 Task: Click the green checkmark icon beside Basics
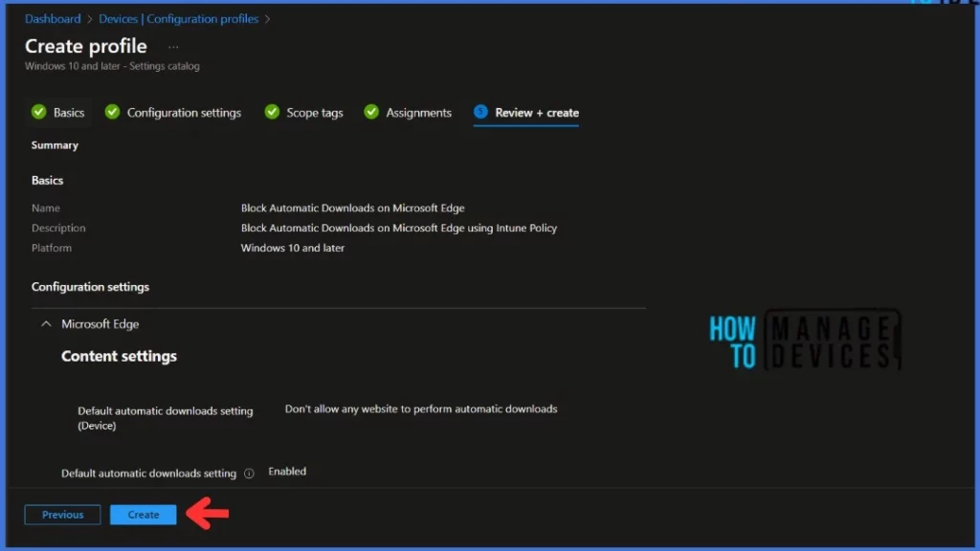(38, 112)
